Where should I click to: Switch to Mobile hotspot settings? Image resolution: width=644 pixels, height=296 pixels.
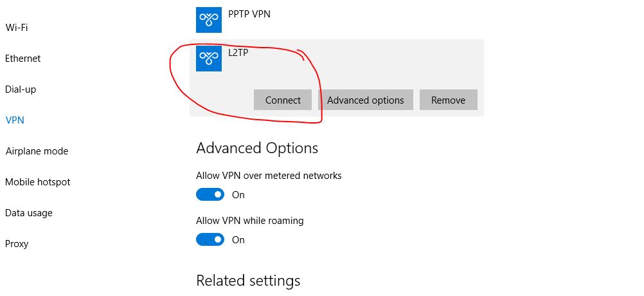[38, 181]
